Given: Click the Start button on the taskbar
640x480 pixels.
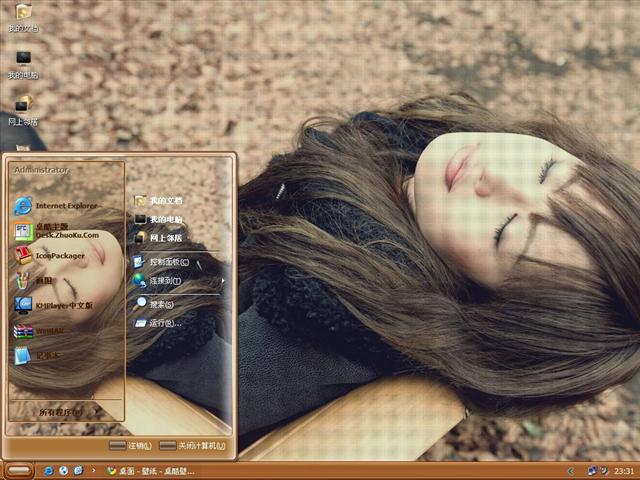Looking at the screenshot, I should coord(19,471).
